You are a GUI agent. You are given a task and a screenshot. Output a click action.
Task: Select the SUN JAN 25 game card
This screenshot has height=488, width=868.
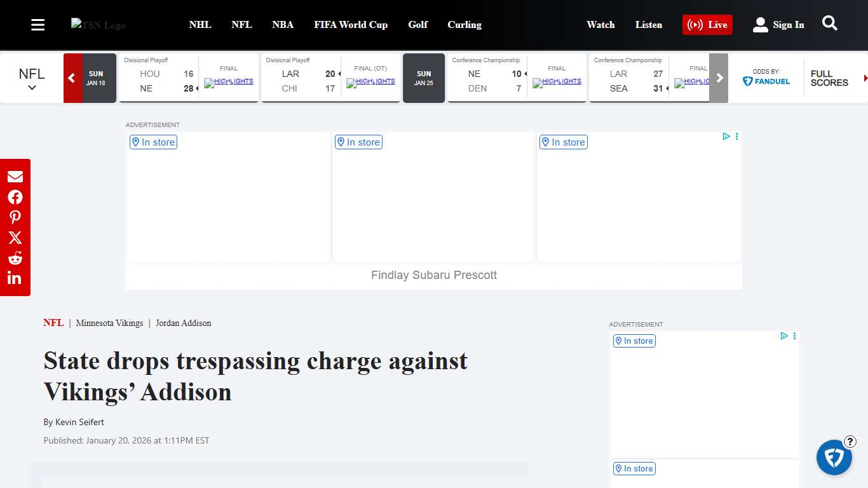(424, 78)
